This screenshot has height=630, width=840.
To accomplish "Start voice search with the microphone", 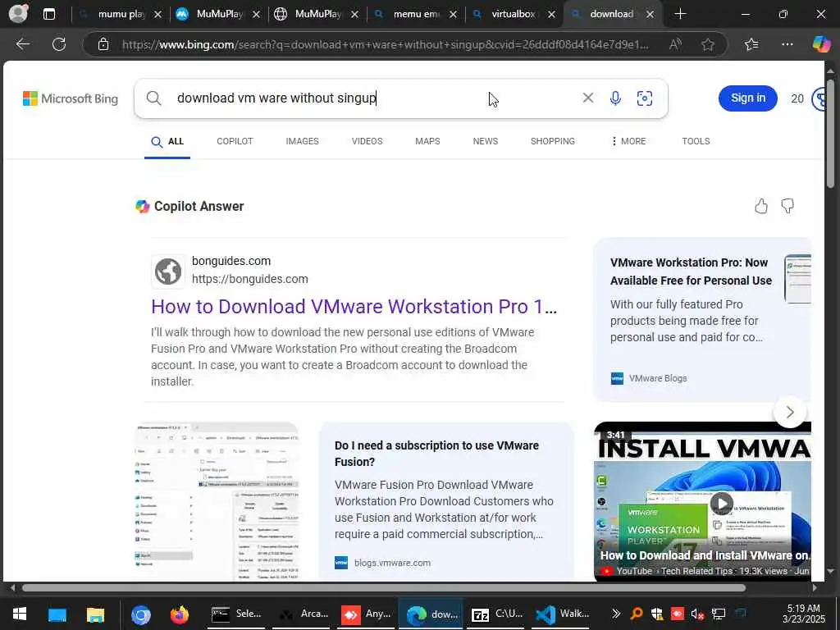I will point(615,98).
